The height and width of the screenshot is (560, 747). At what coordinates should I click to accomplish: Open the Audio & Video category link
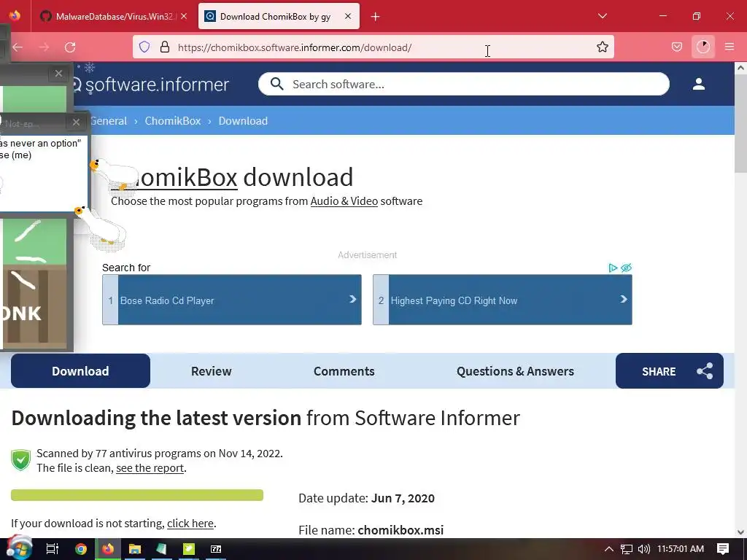[x=344, y=201]
